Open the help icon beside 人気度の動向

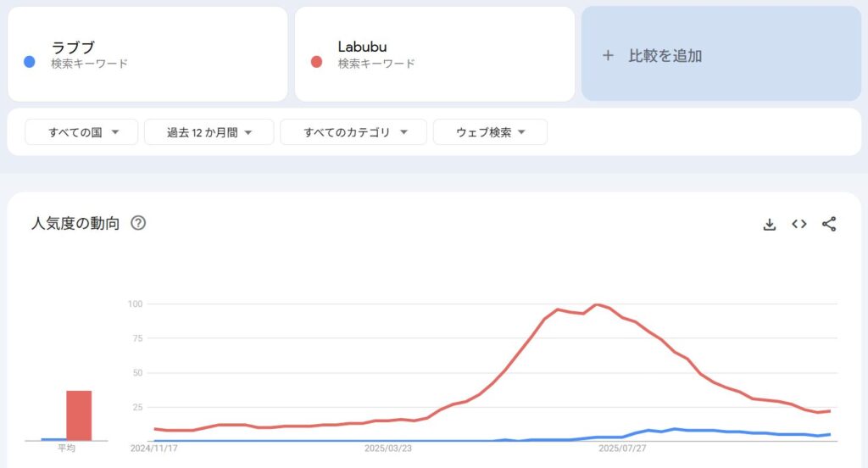[x=138, y=224]
